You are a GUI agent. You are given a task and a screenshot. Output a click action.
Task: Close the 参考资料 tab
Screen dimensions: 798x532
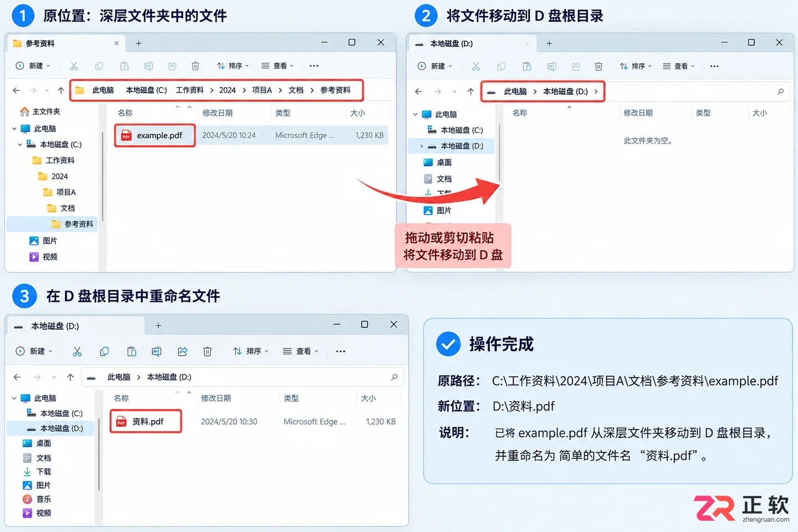[x=116, y=43]
